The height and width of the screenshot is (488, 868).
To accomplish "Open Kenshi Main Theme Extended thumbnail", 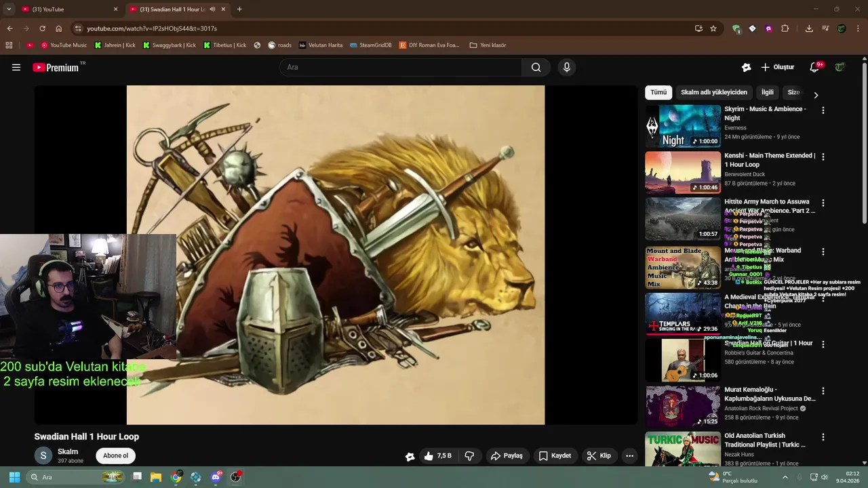I will 683,173.
